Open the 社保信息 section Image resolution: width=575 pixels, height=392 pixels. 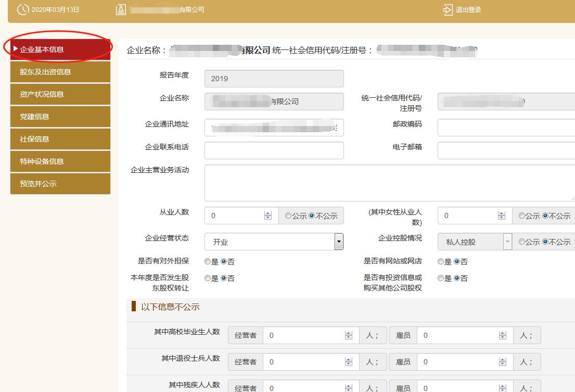tap(60, 139)
